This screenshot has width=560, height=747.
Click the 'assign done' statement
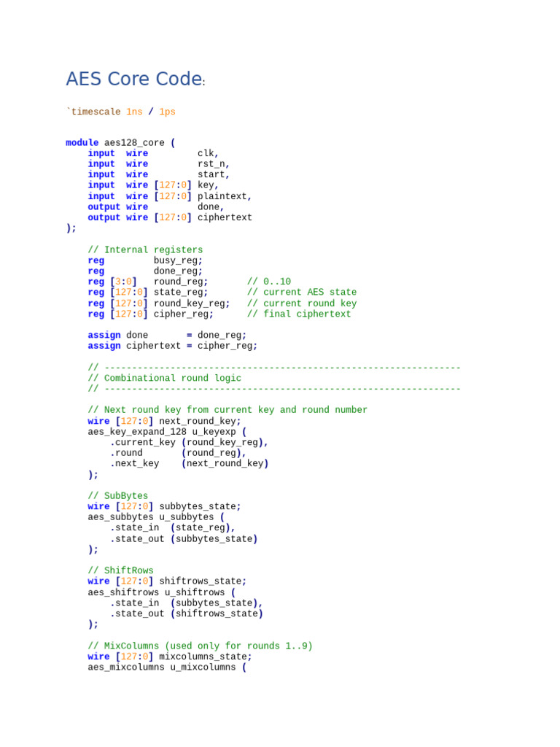[167, 336]
